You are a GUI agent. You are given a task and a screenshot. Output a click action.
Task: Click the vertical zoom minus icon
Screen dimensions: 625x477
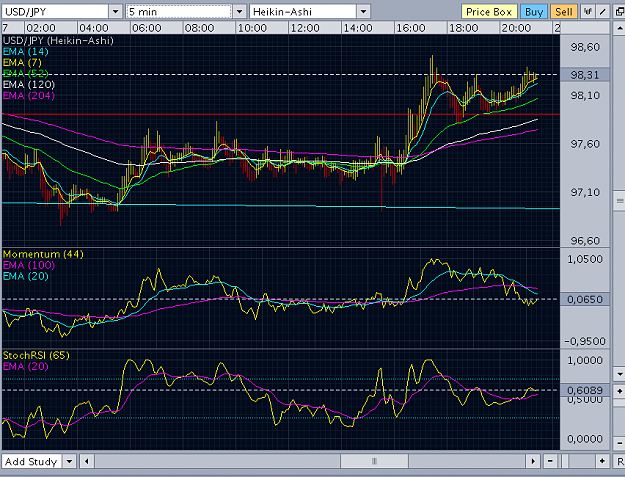point(619,442)
